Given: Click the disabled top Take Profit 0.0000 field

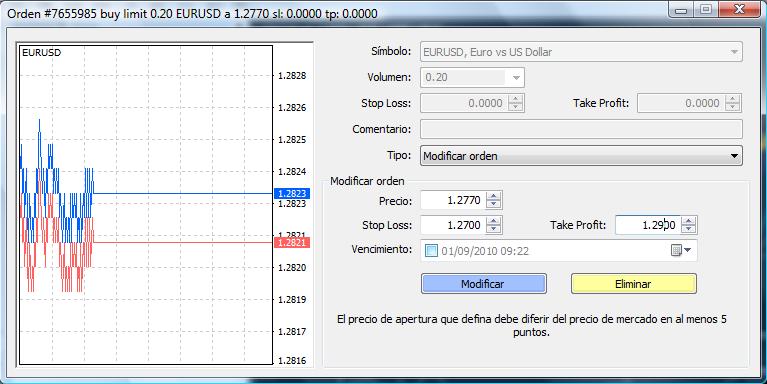Looking at the screenshot, I should click(681, 103).
